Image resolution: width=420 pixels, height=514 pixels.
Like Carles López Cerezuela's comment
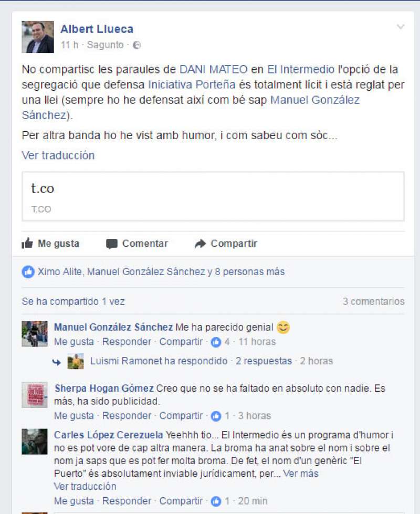74,501
